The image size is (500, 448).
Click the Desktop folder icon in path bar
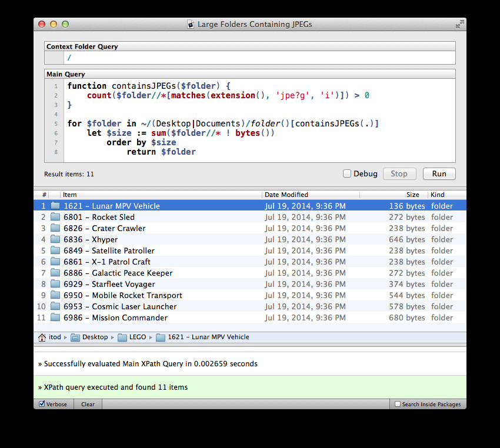point(75,337)
